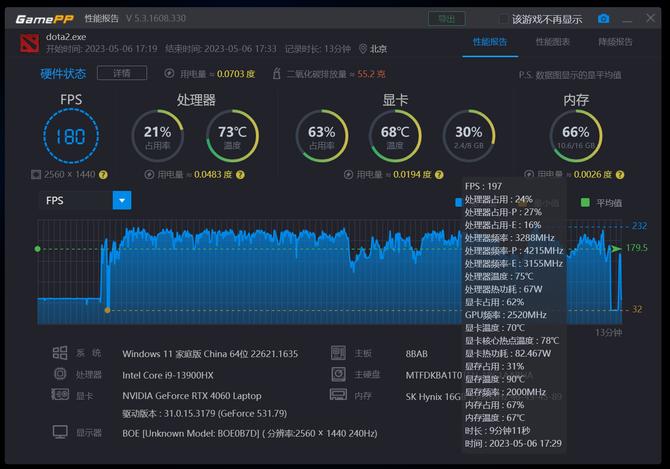This screenshot has height=469, width=670.
Task: Click the graphics card icon in system info
Action: (x=60, y=395)
